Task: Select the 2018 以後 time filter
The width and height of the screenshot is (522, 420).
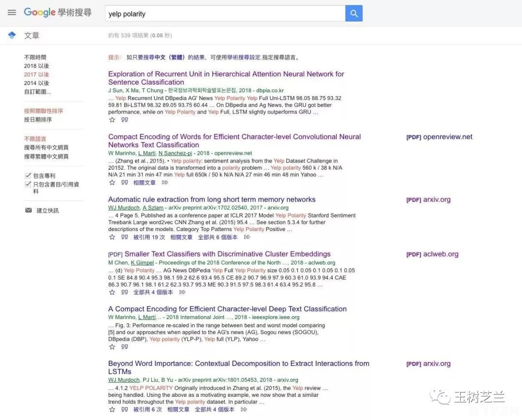Action: click(36, 65)
